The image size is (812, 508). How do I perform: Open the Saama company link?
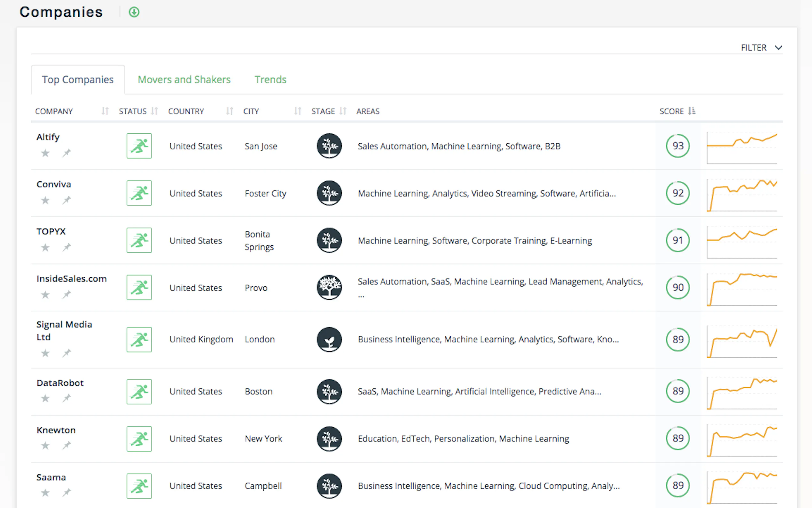51,477
